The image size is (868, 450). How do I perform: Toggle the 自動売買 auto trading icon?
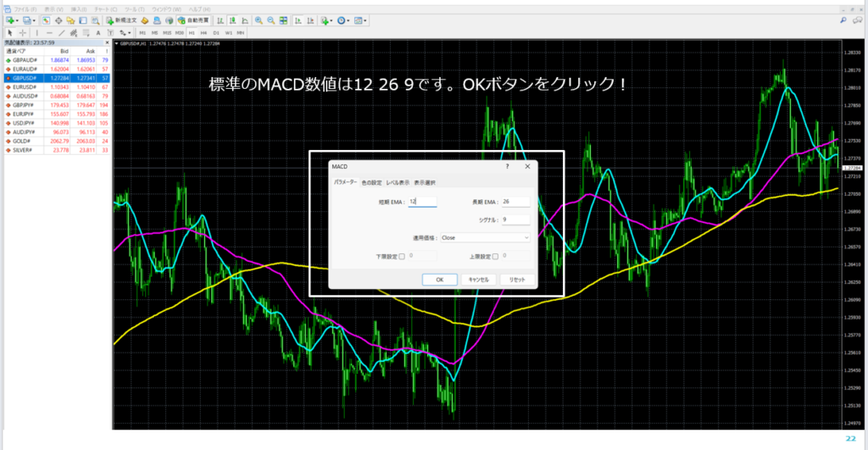194,19
